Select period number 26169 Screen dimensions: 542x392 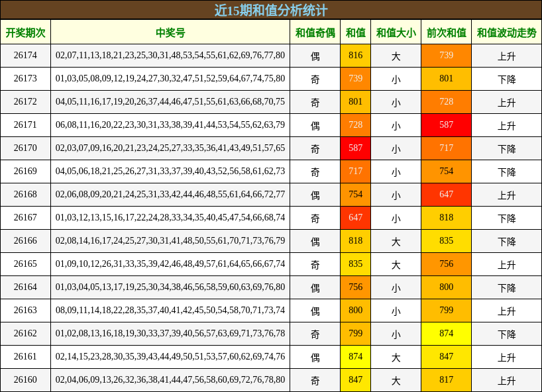pos(25,171)
